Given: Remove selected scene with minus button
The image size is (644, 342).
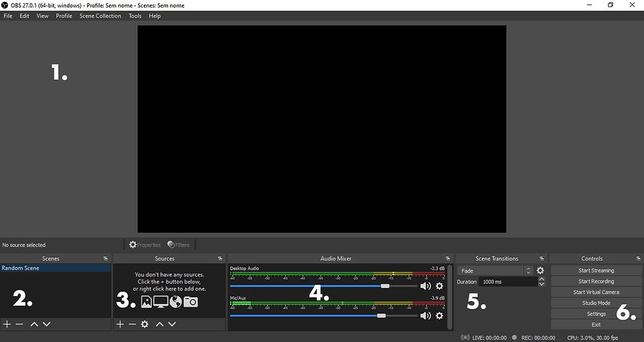Looking at the screenshot, I should [19, 324].
